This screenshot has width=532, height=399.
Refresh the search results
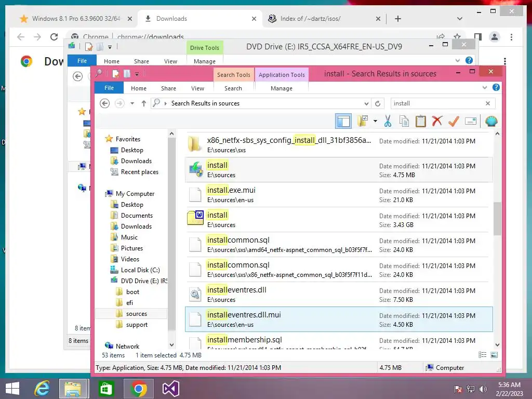tap(378, 103)
